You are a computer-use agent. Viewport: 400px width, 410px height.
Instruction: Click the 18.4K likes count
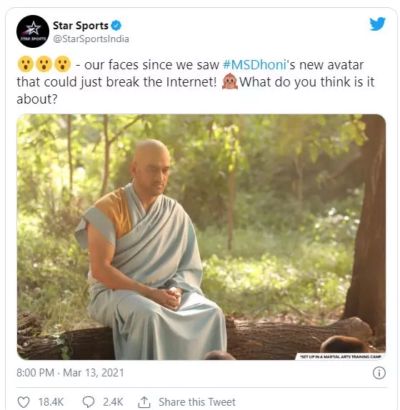(x=51, y=402)
